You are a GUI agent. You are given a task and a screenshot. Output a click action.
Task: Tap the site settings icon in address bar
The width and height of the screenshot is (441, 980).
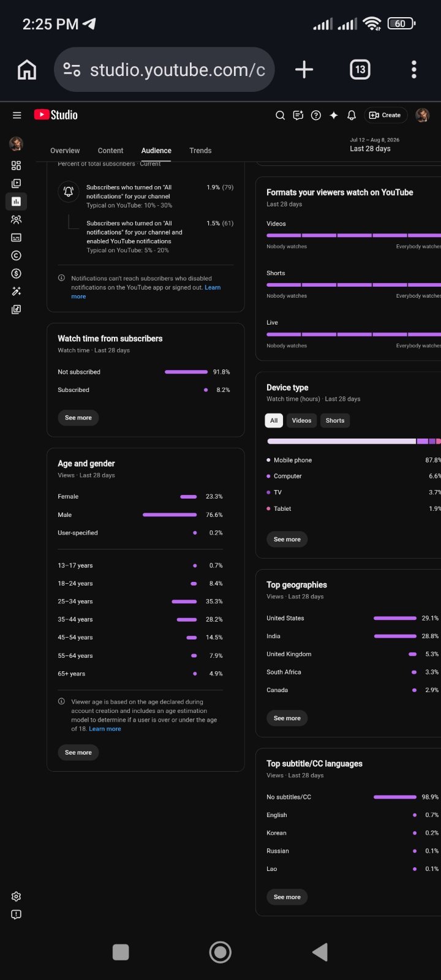72,70
